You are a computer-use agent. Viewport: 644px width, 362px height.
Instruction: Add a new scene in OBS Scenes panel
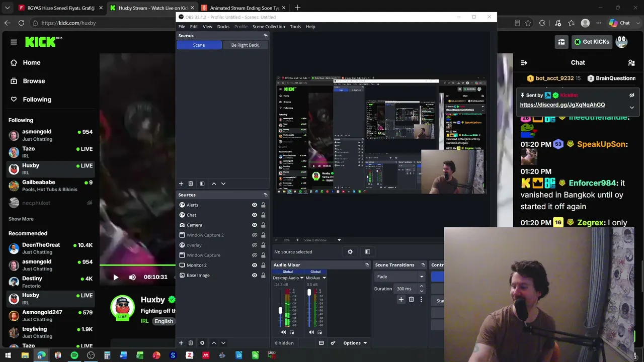(x=181, y=184)
